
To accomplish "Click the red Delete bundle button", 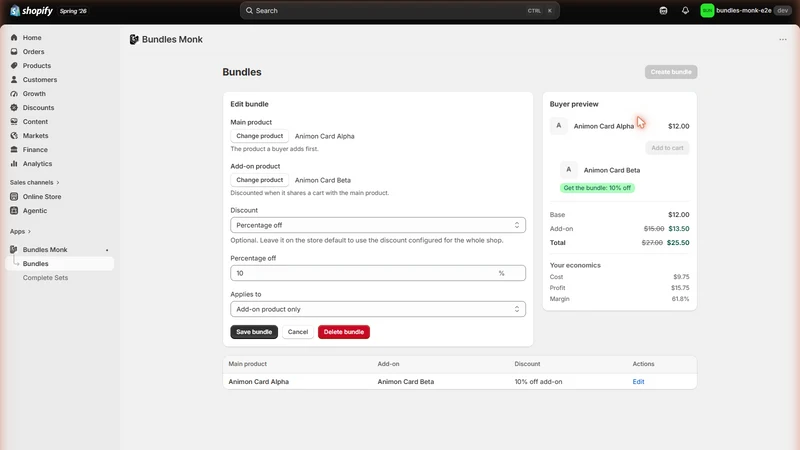I will pyautogui.click(x=344, y=332).
